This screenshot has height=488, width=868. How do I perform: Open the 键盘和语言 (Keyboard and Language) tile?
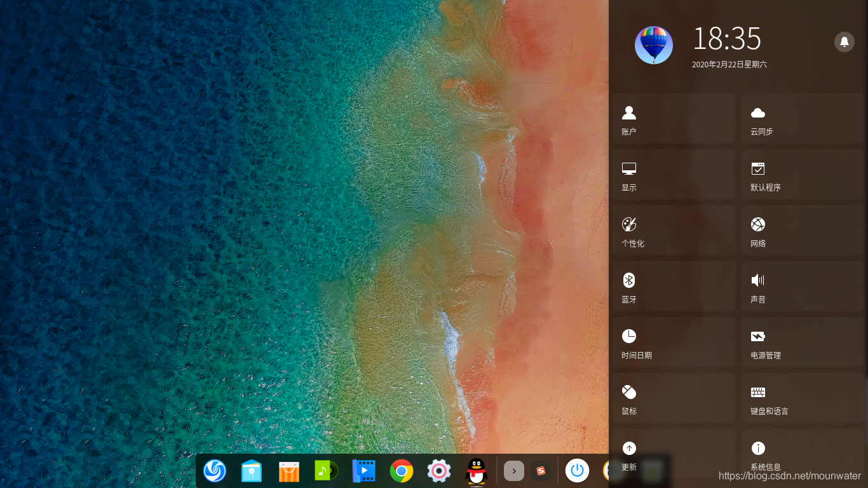pyautogui.click(x=803, y=398)
